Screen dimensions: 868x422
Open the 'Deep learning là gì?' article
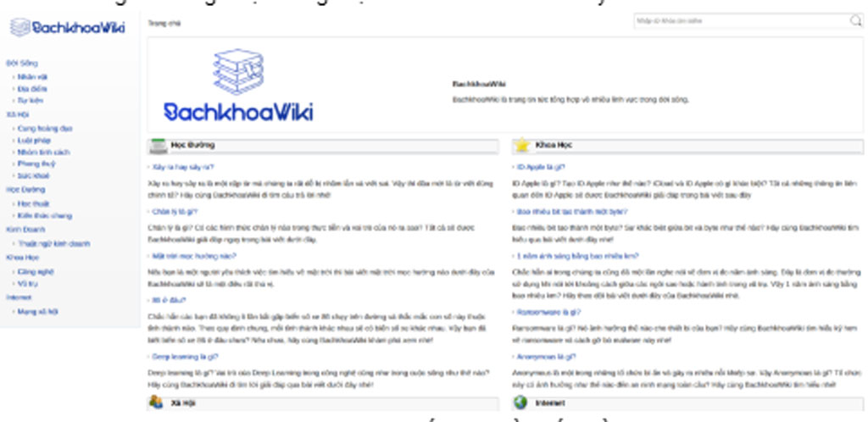[x=186, y=357]
